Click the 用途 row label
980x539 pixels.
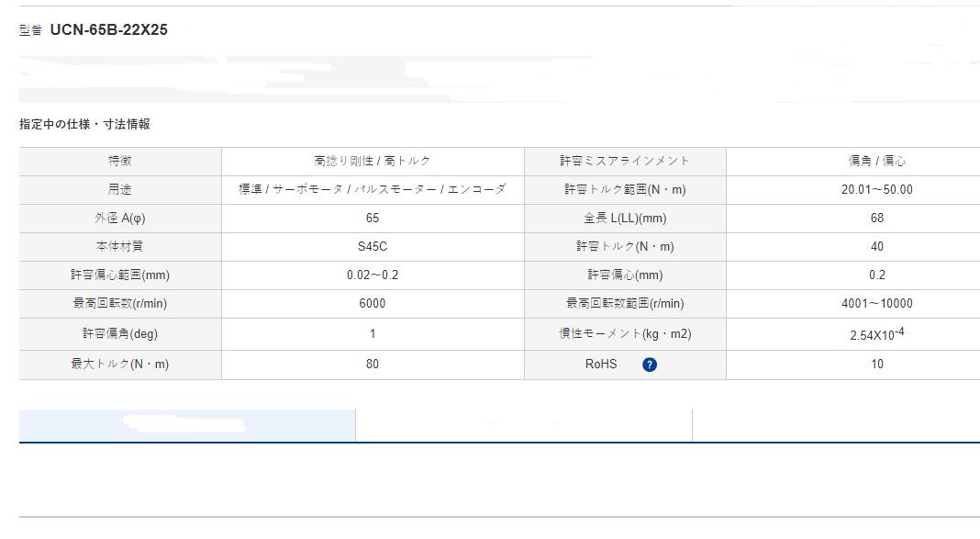coord(119,189)
